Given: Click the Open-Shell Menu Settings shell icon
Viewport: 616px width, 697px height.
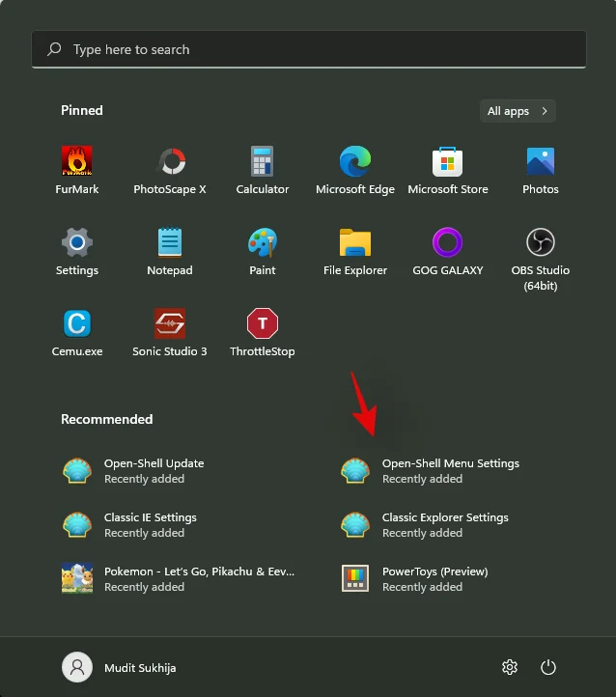Looking at the screenshot, I should (355, 471).
